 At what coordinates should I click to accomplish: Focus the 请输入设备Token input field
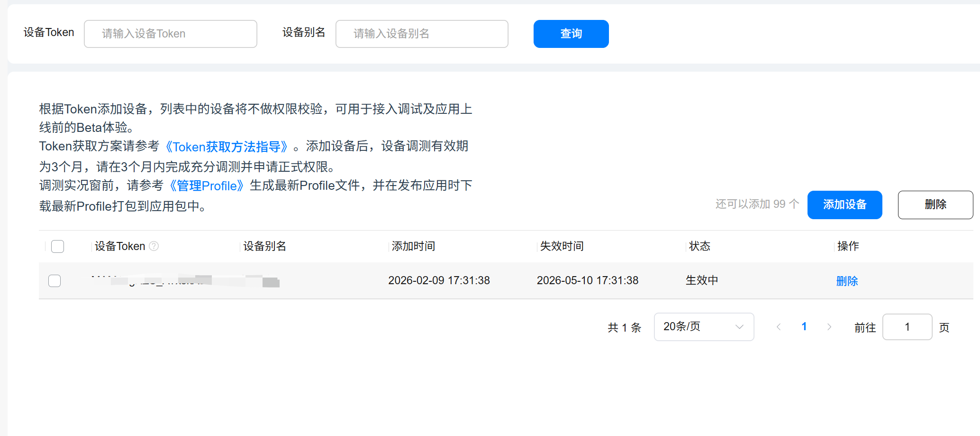171,34
